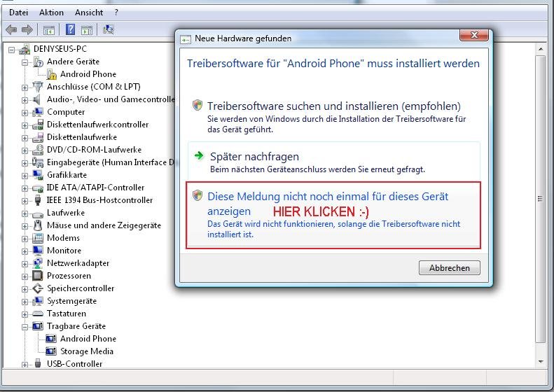The width and height of the screenshot is (554, 392).
Task: Click Scan for hardware changes icon
Action: 108,29
